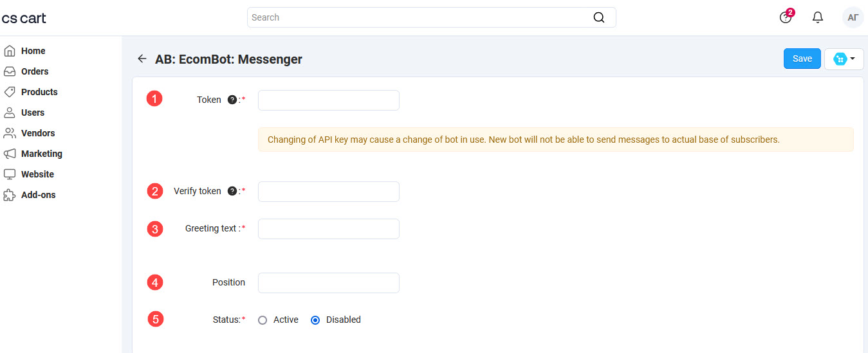Click the Users person icon
This screenshot has width=868, height=353.
coord(10,113)
